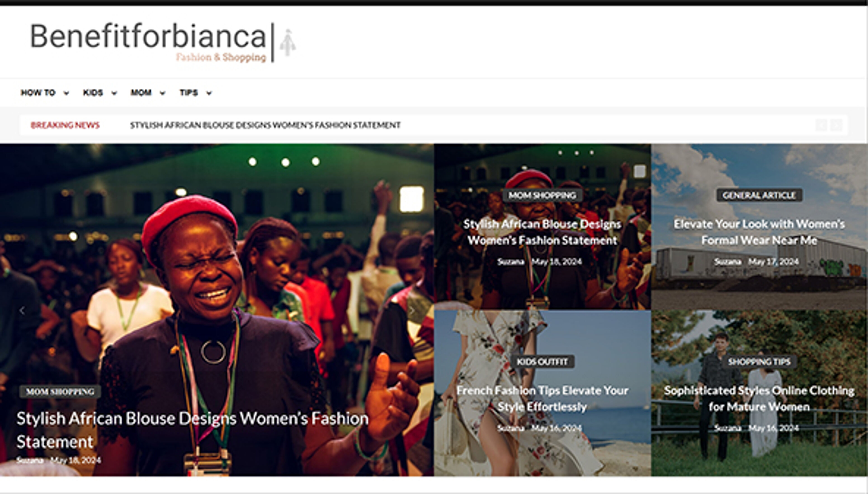Open the breaking news headline link
The width and height of the screenshot is (868, 494).
click(x=265, y=125)
